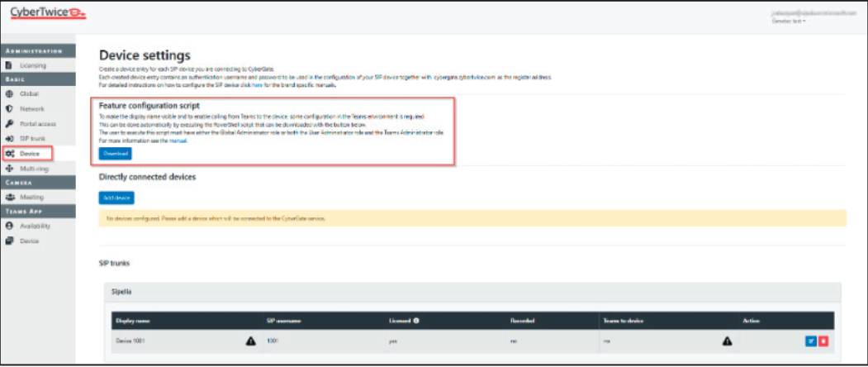Click the Licensed info icon
Viewport: 868px width, 367px height.
point(415,321)
